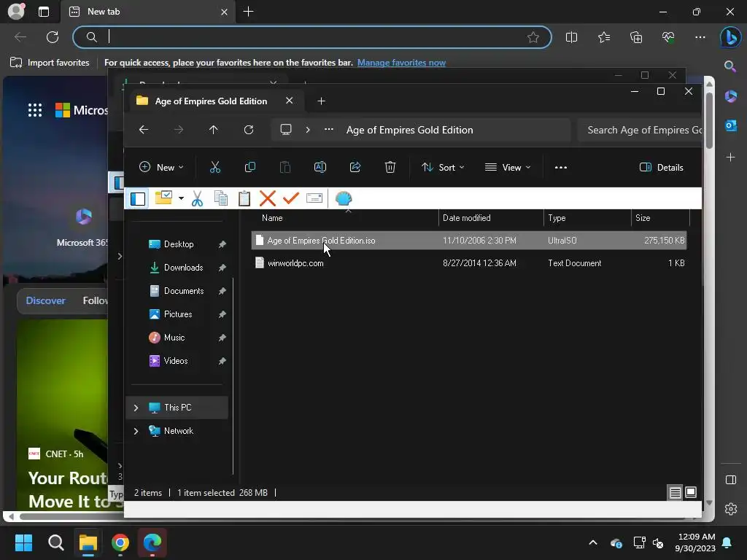Sort by the Type column header
This screenshot has height=560, width=747.
(587, 218)
